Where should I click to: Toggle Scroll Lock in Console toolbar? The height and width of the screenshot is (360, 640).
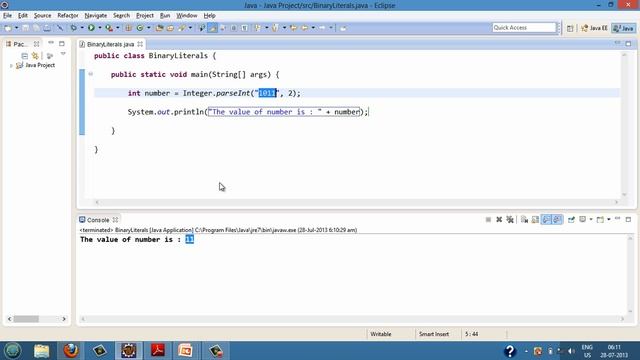click(x=535, y=220)
